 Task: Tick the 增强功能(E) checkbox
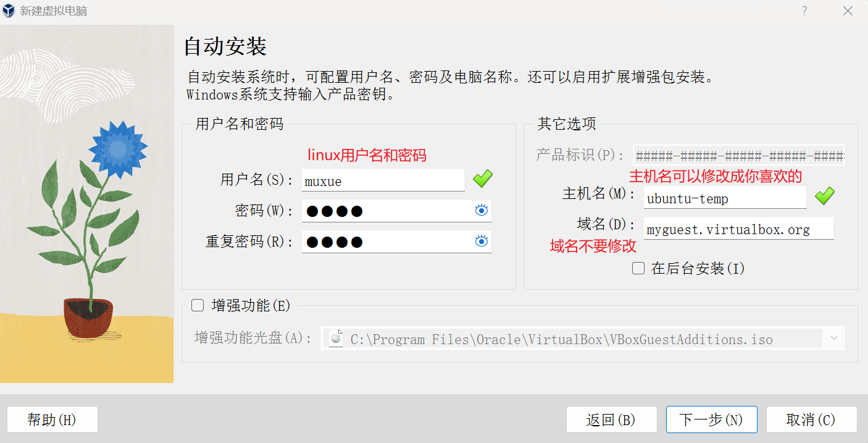click(198, 305)
